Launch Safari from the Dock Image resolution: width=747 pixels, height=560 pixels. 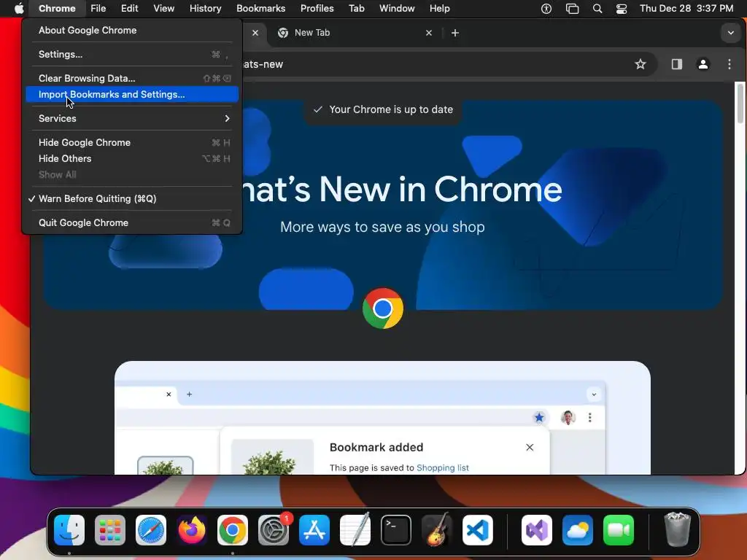[x=151, y=530]
